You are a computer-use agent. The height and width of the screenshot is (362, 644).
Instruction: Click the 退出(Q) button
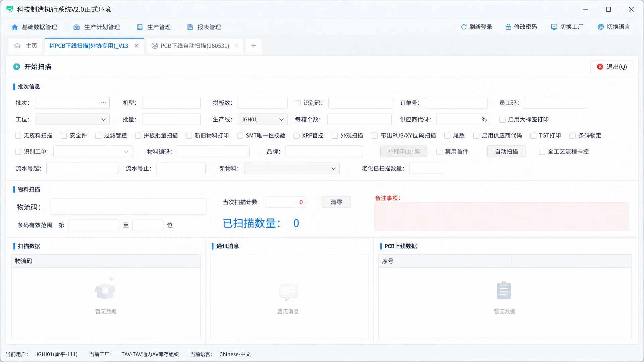611,67
